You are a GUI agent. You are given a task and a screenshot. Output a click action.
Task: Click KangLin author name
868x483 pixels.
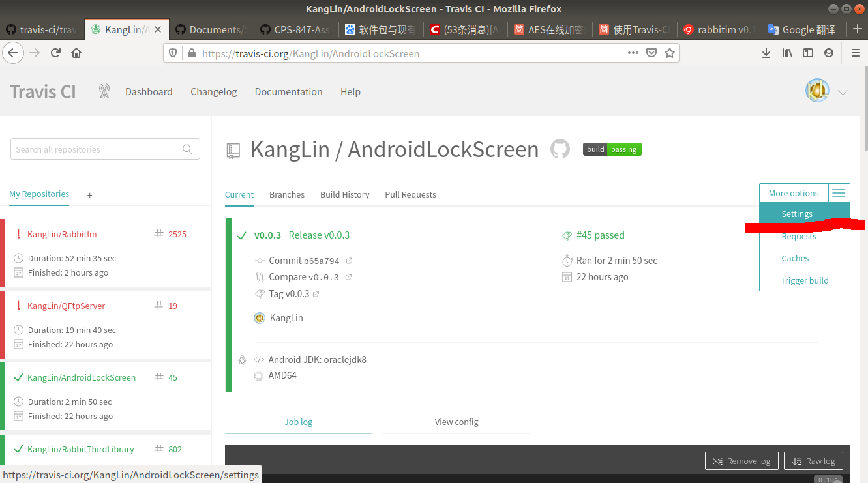point(286,318)
